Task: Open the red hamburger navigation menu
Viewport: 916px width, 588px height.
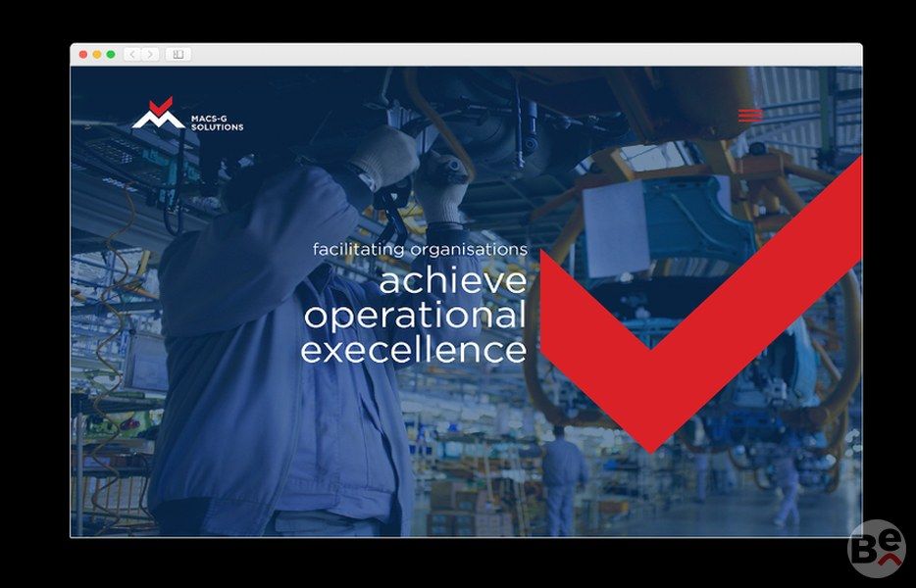Action: coord(750,115)
